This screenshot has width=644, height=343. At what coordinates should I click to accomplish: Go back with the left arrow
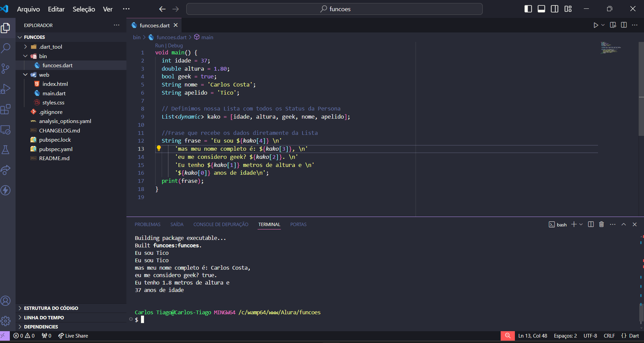pyautogui.click(x=162, y=9)
